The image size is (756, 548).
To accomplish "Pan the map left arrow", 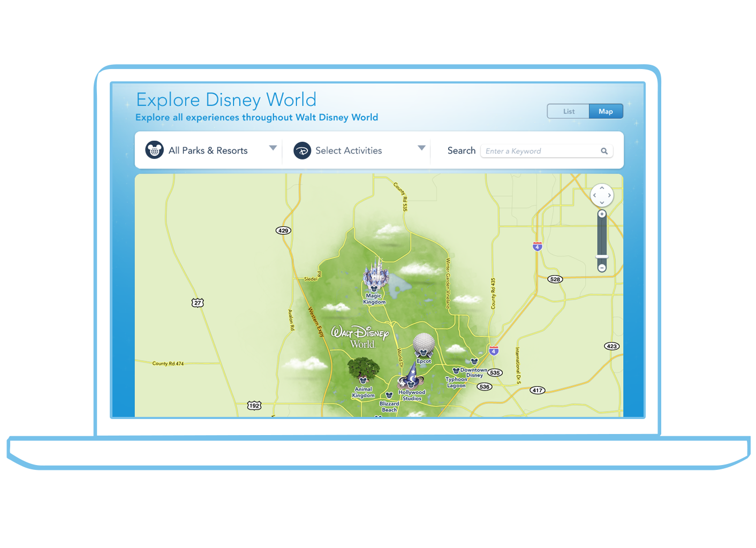I will 594,195.
